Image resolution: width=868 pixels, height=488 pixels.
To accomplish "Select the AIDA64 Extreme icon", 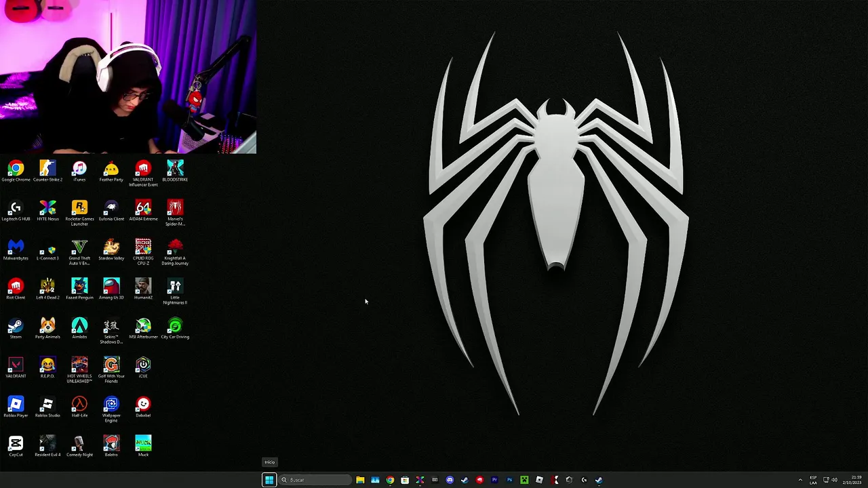I will (x=143, y=210).
